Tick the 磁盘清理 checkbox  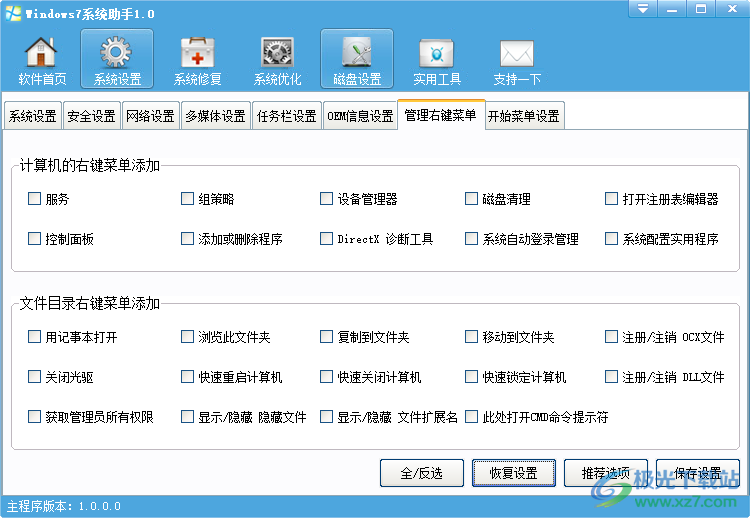point(471,198)
